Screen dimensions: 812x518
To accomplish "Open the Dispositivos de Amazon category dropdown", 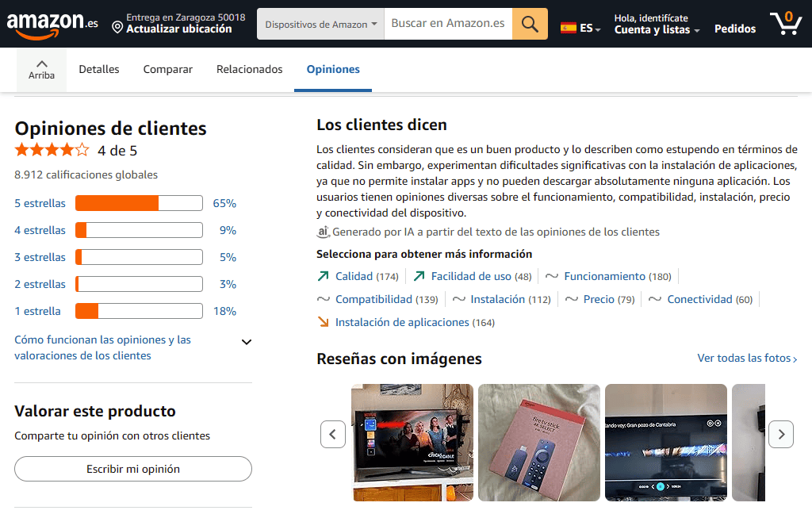I will coord(320,24).
